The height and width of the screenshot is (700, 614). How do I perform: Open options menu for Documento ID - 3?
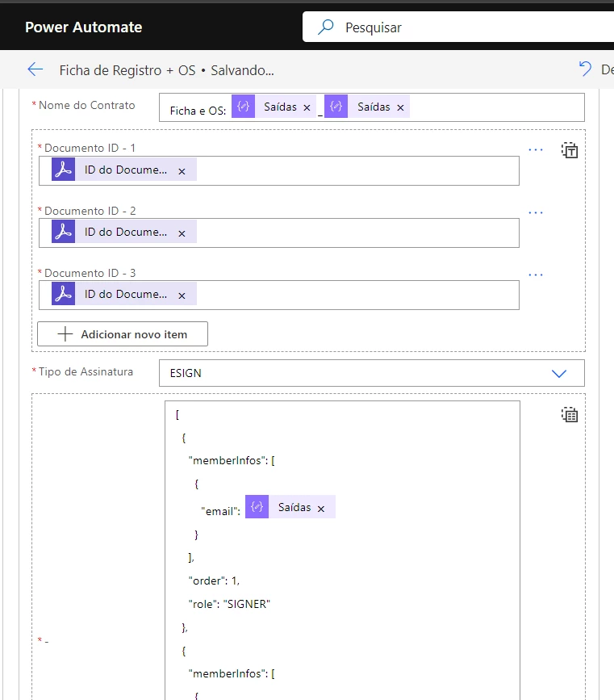pos(536,275)
